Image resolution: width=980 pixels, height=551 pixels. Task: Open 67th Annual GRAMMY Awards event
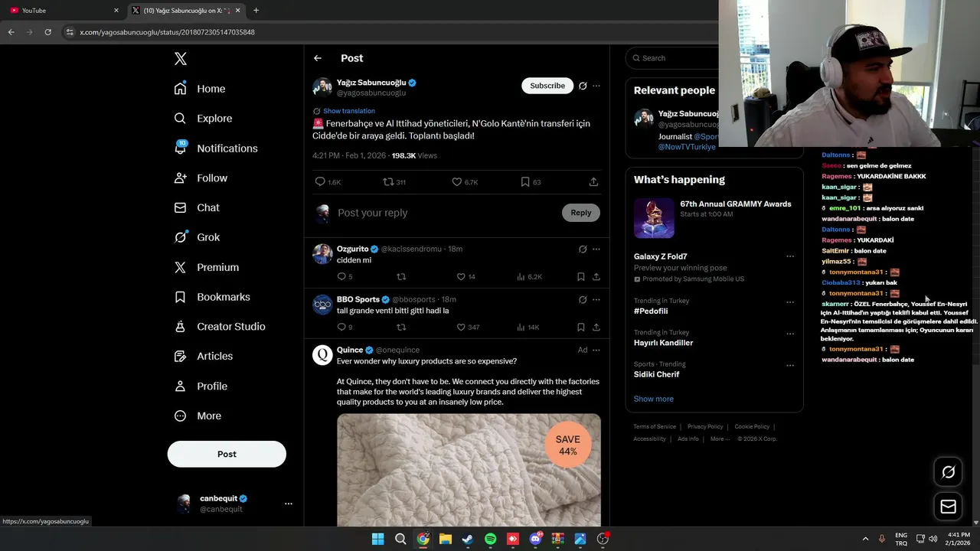pyautogui.click(x=714, y=217)
